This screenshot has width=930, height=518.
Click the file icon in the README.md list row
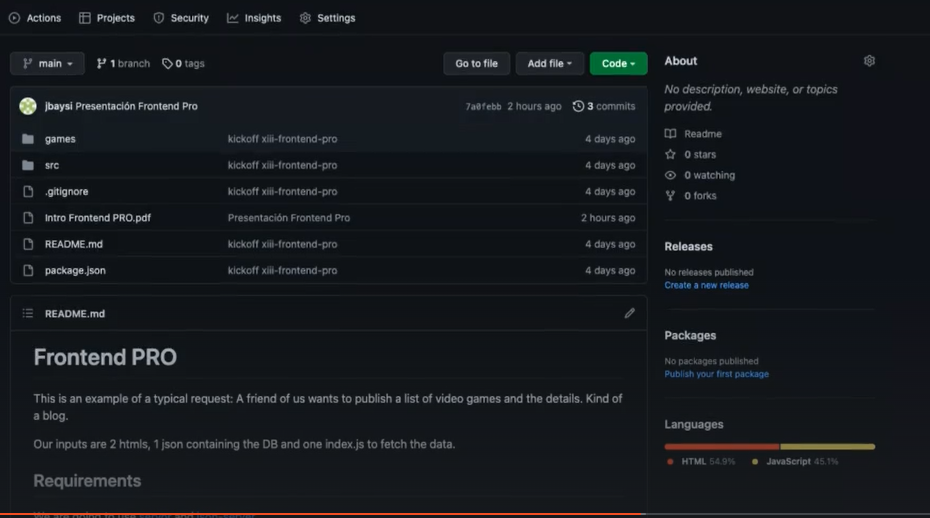pyautogui.click(x=28, y=244)
